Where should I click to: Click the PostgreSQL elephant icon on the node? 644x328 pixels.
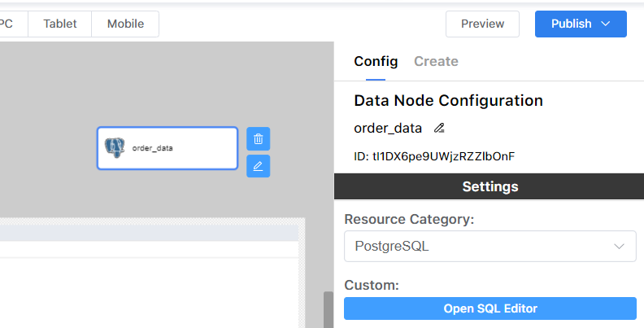(x=115, y=147)
